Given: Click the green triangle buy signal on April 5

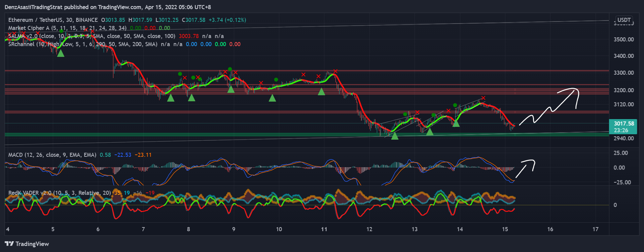Looking at the screenshot, I should (61, 53).
